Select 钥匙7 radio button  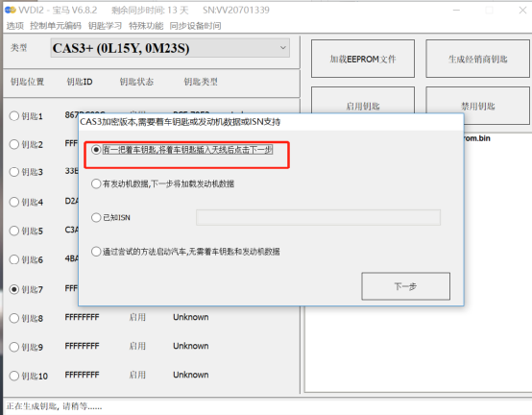tap(13, 289)
